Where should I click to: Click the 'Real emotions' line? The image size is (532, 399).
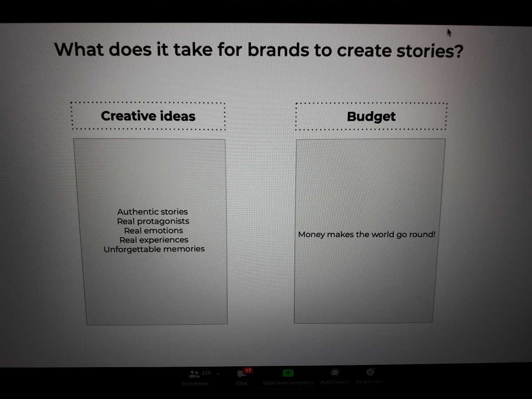tap(153, 231)
